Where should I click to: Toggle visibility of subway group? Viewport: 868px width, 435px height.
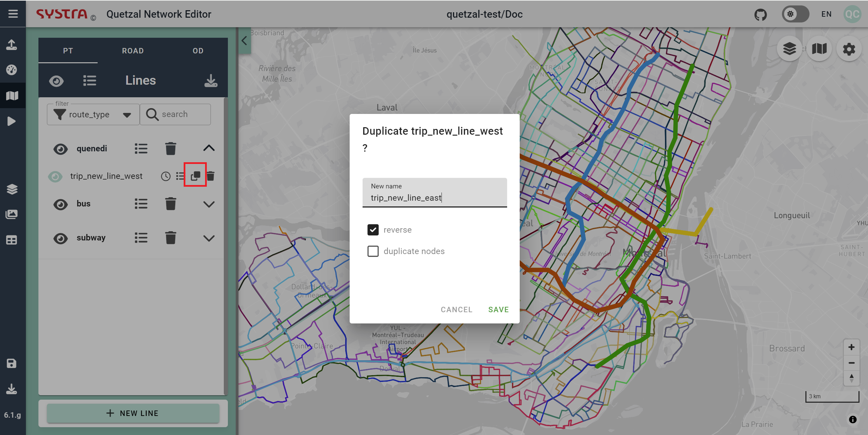pyautogui.click(x=61, y=238)
